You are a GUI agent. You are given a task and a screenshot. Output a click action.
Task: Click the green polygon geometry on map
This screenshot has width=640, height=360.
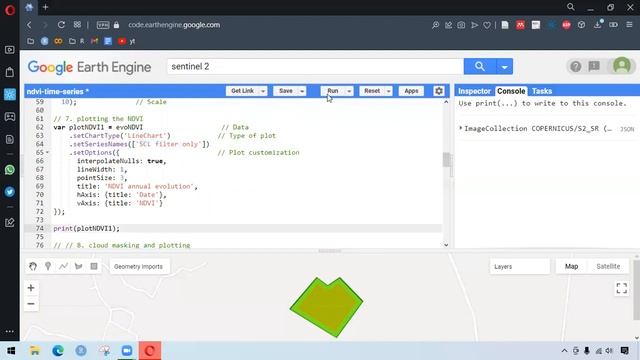point(327,308)
